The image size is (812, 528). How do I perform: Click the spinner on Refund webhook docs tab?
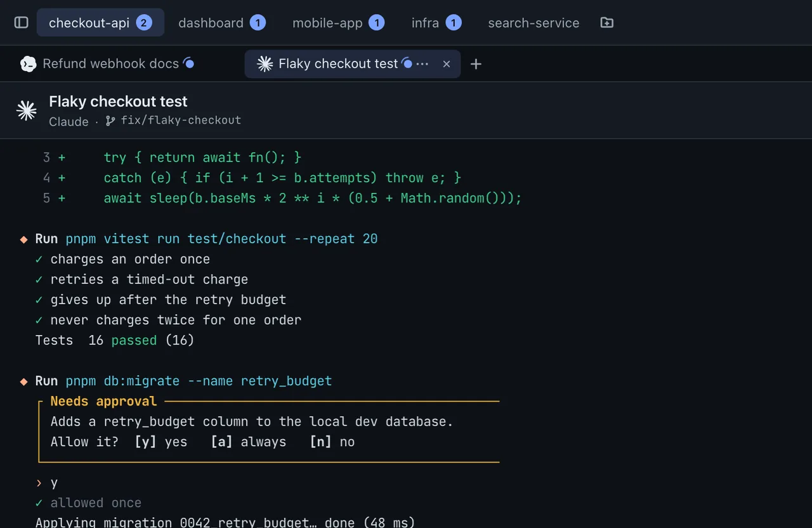[x=188, y=63]
